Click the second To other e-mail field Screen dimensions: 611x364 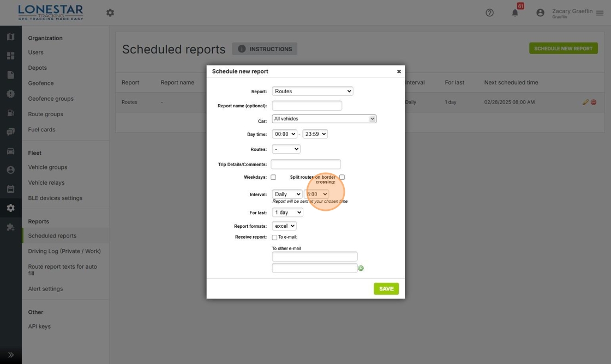click(315, 268)
